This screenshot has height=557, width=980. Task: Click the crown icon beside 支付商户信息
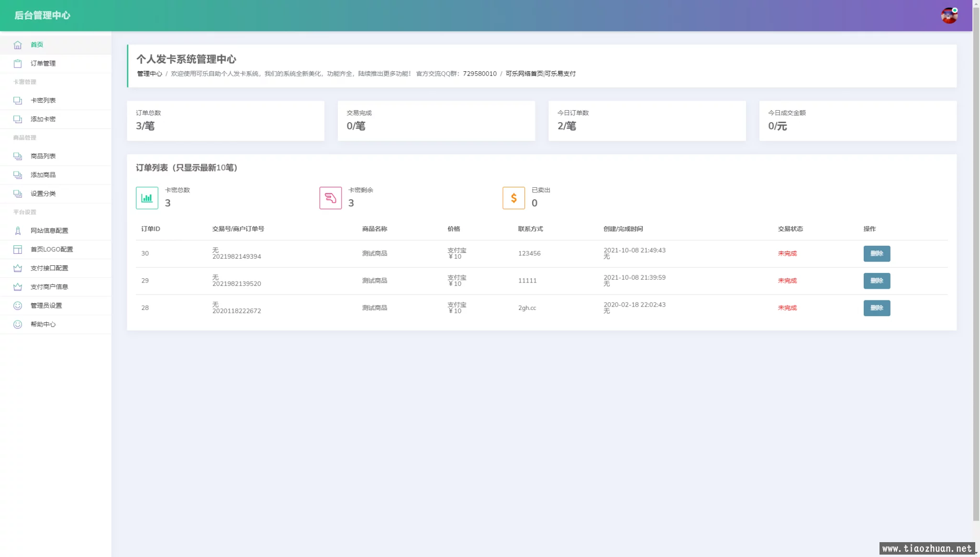coord(18,287)
